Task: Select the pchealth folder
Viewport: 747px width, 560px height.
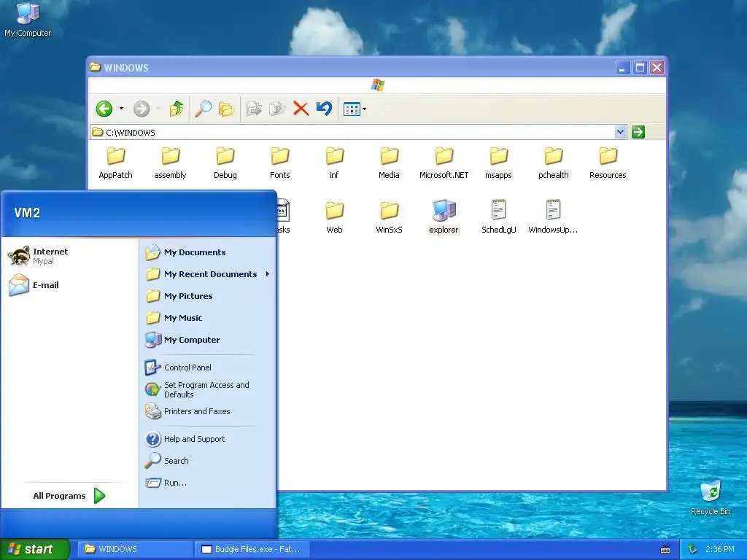Action: tap(553, 163)
